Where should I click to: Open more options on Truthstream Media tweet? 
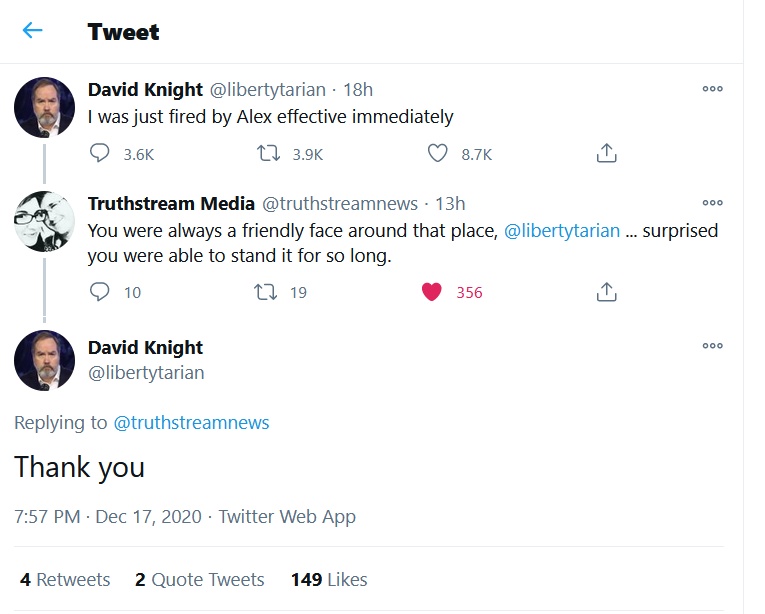coord(712,203)
